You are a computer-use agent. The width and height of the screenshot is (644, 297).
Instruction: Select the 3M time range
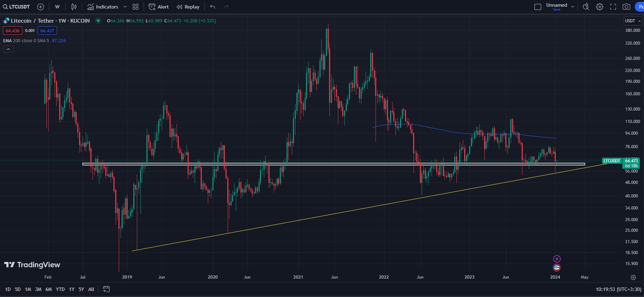[38, 289]
